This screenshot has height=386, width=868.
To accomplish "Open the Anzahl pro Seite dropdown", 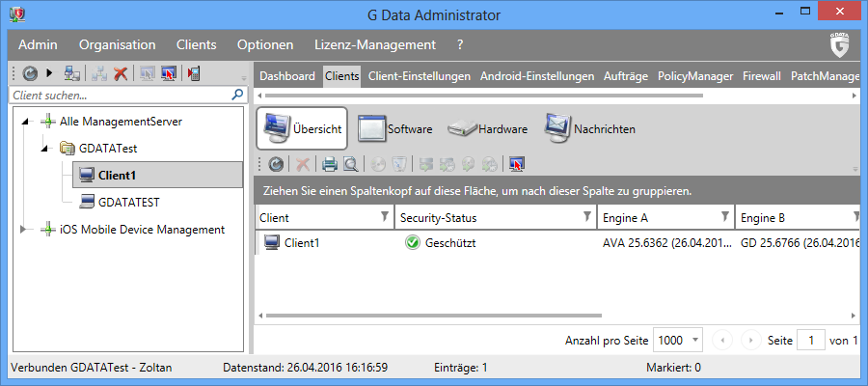I will (x=678, y=340).
